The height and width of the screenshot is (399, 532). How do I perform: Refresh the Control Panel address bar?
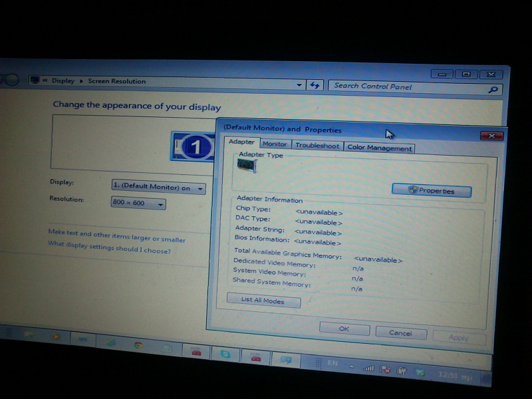tap(315, 85)
